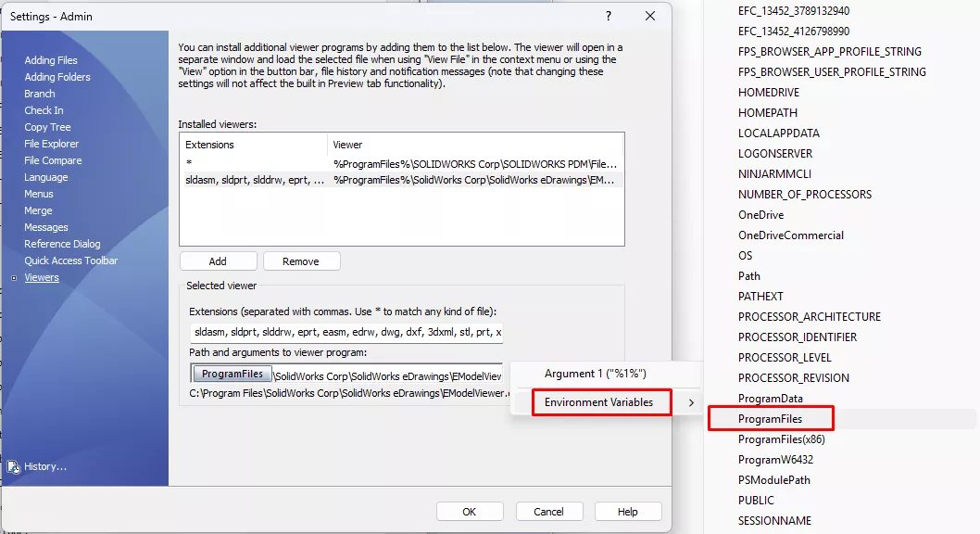Image resolution: width=980 pixels, height=534 pixels.
Task: Select HOMEDRIVE variable
Action: [x=768, y=93]
